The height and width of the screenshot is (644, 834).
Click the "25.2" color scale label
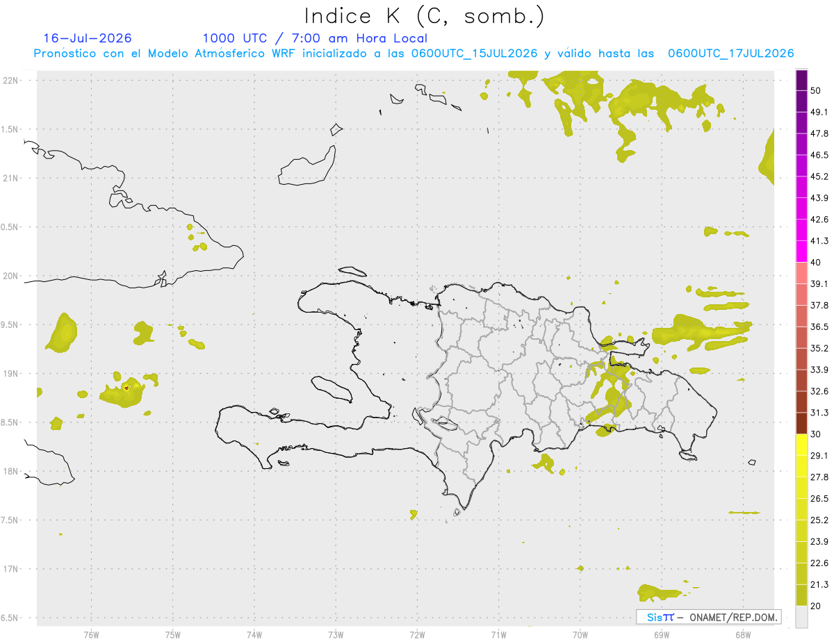pyautogui.click(x=819, y=520)
